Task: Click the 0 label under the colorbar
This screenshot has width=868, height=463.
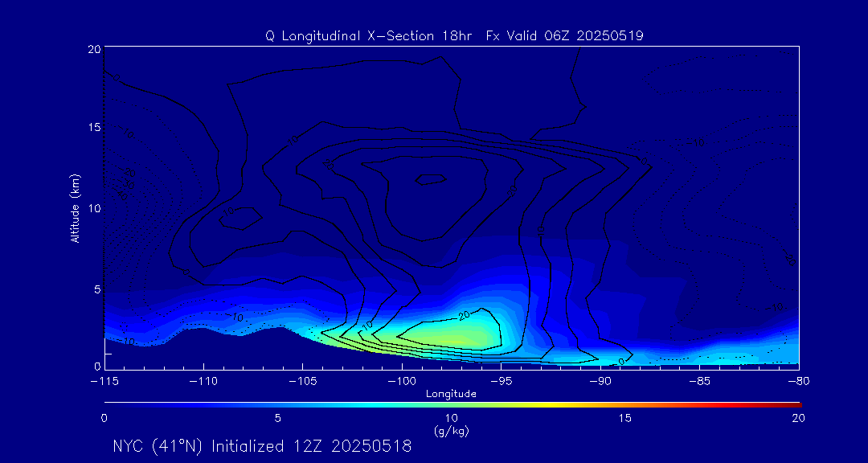Action: click(x=104, y=418)
